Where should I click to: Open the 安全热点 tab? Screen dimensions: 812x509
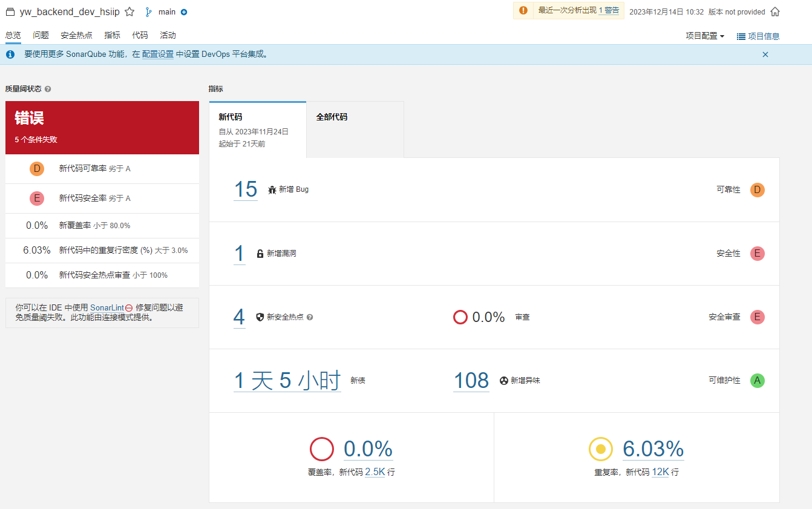77,36
